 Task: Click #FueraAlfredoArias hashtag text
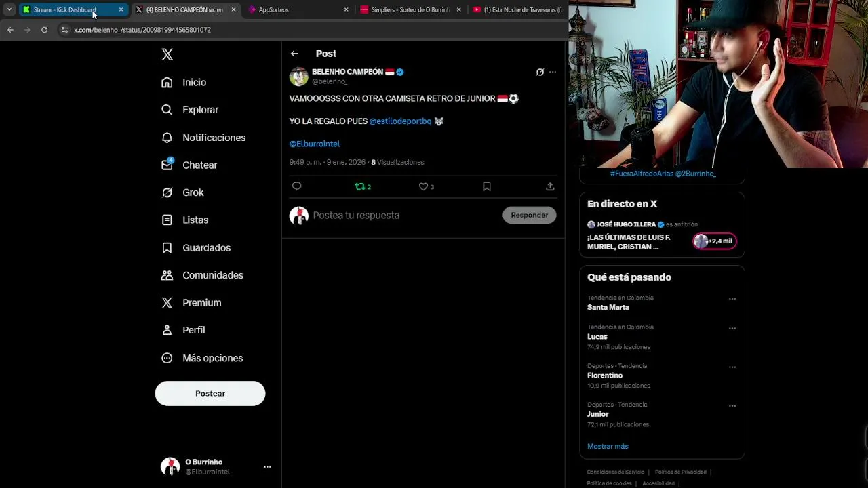point(642,174)
